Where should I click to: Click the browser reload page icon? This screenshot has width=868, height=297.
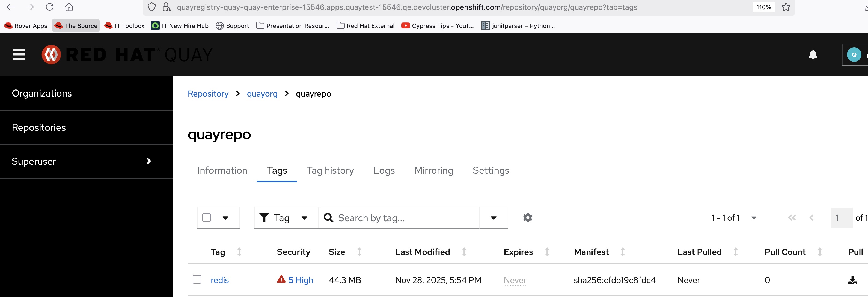tap(50, 7)
